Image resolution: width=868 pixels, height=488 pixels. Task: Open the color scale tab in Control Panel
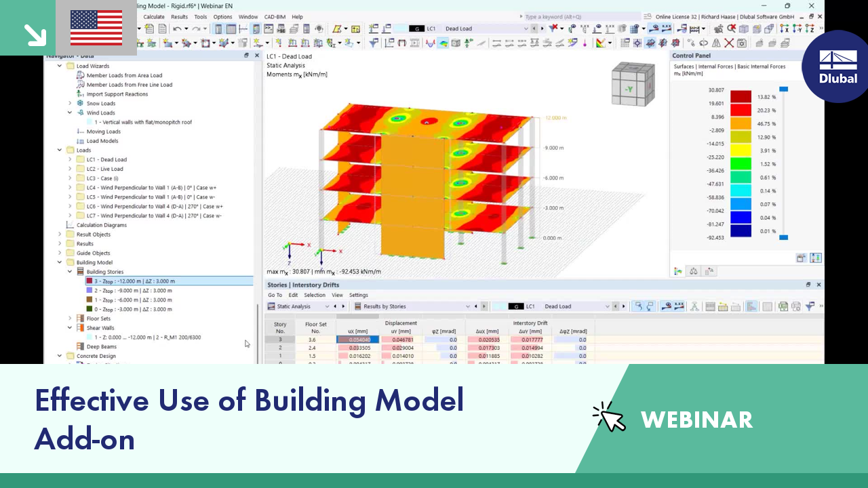678,271
